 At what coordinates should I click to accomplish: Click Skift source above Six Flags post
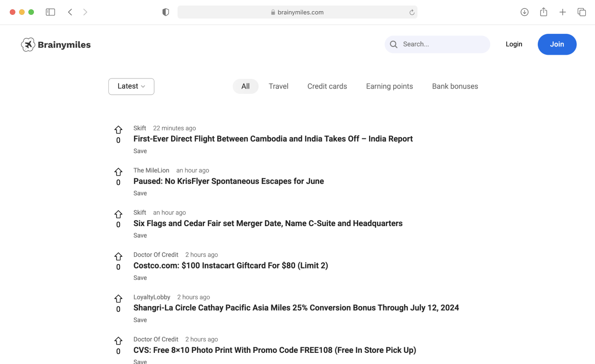pyautogui.click(x=139, y=213)
